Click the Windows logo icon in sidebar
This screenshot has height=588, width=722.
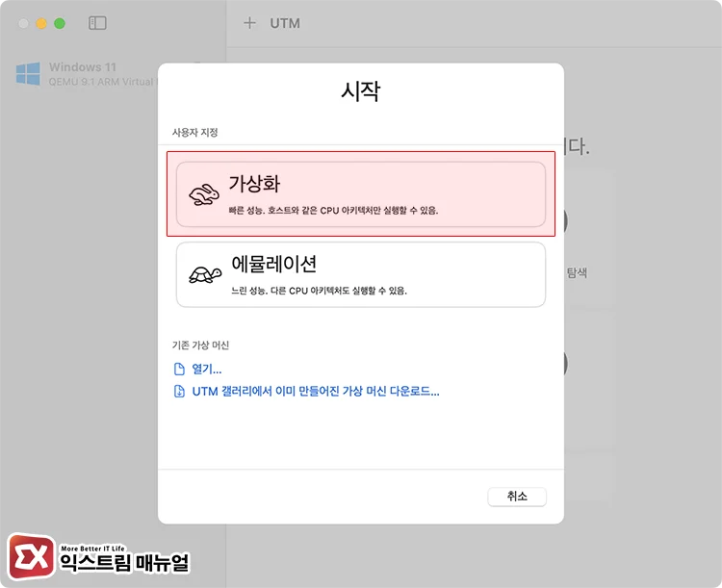(28, 74)
